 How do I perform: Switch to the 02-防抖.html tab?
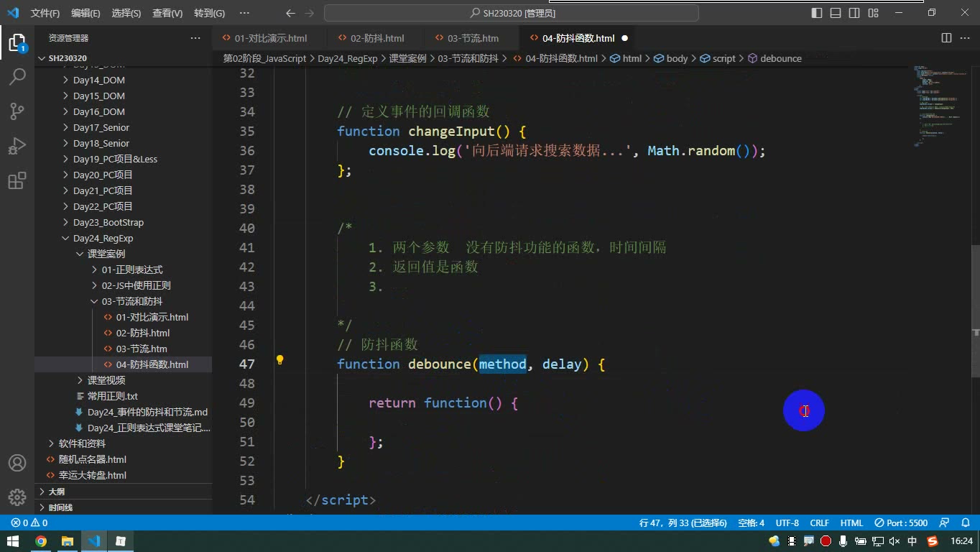(377, 38)
